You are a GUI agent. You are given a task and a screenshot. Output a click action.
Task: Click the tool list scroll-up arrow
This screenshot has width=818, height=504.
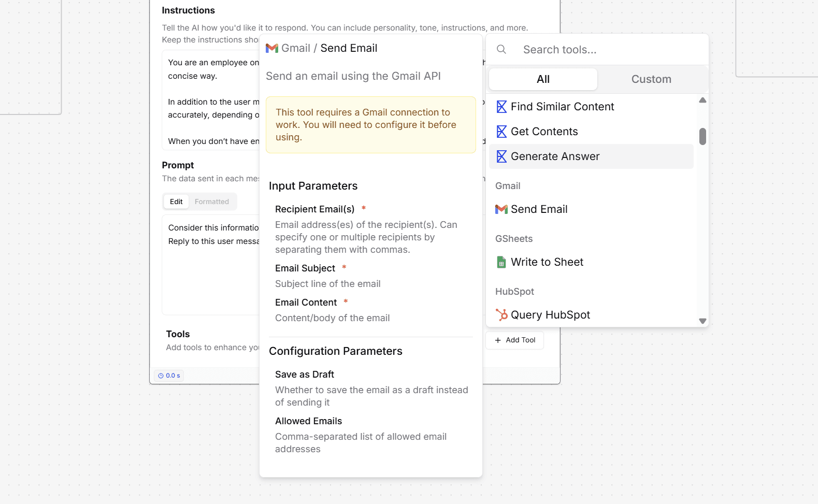coord(702,100)
